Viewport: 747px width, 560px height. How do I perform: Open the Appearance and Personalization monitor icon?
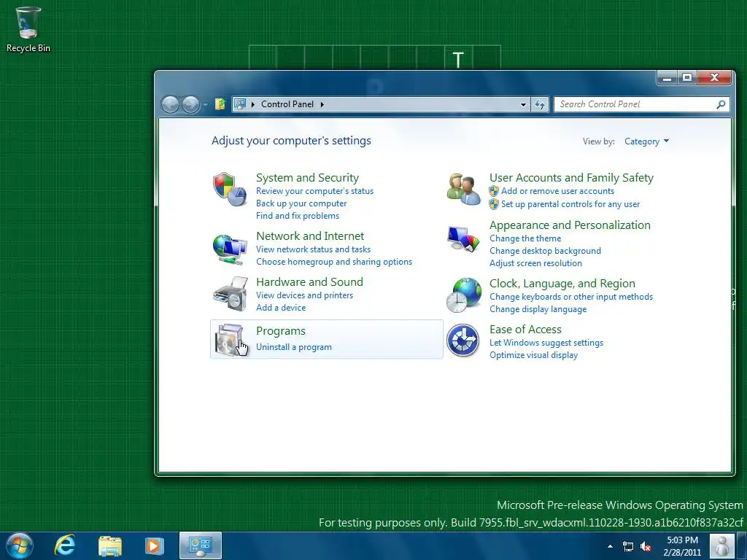(463, 238)
